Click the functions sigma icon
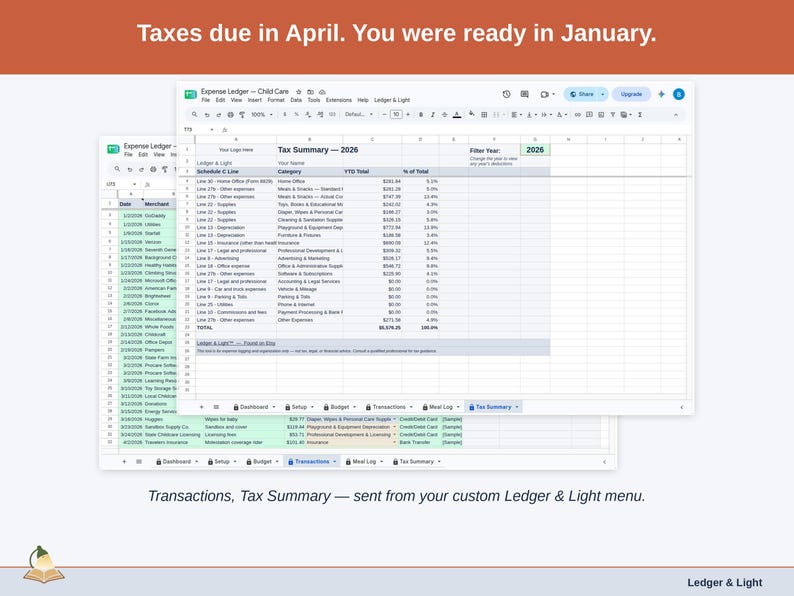This screenshot has height=596, width=794. coord(640,115)
